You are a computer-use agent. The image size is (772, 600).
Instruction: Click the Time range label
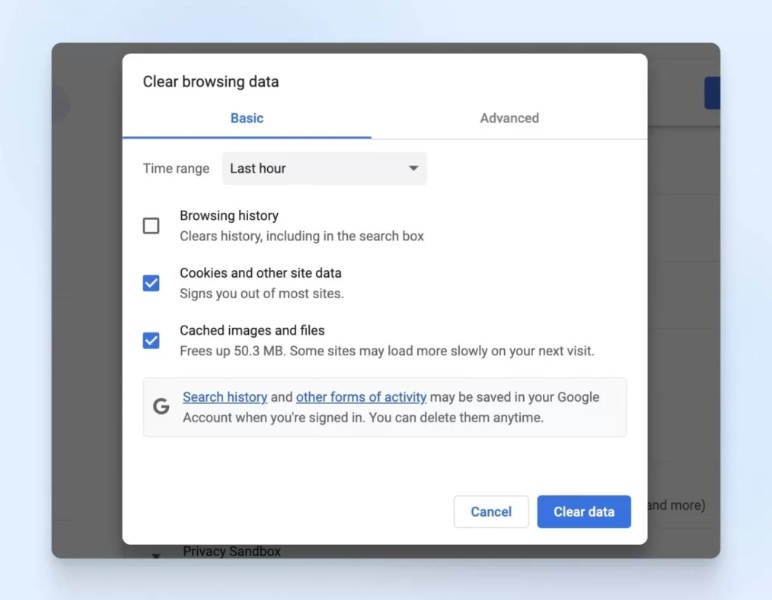(176, 169)
